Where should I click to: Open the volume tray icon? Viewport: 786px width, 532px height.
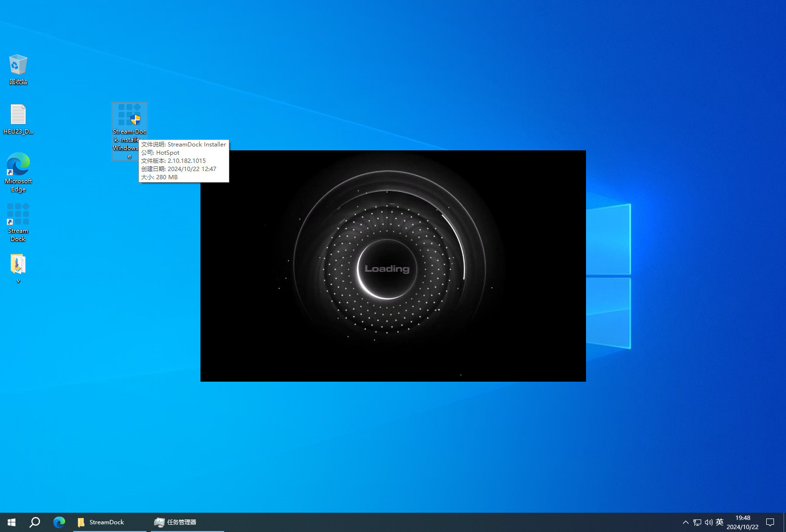708,522
